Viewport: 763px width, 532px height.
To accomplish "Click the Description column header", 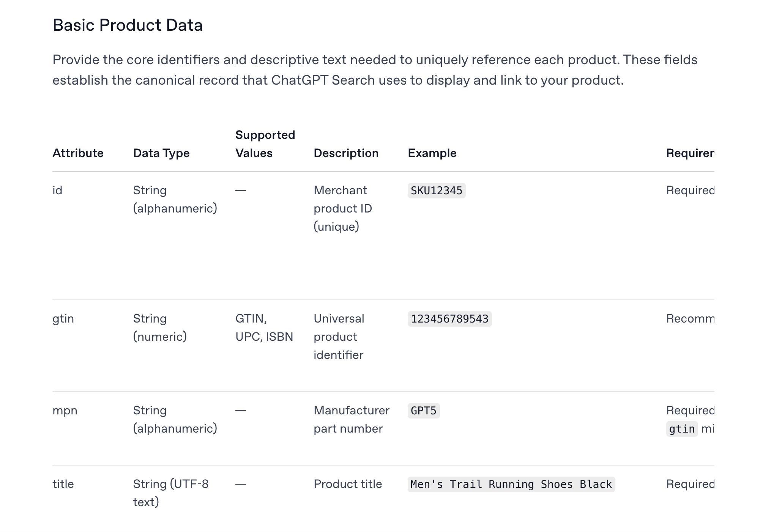I will click(x=346, y=153).
